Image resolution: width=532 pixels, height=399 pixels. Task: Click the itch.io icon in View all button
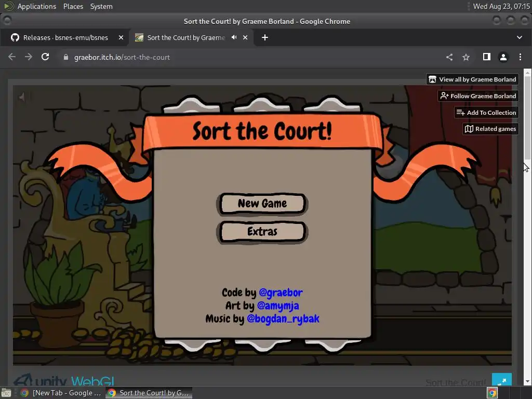click(432, 79)
